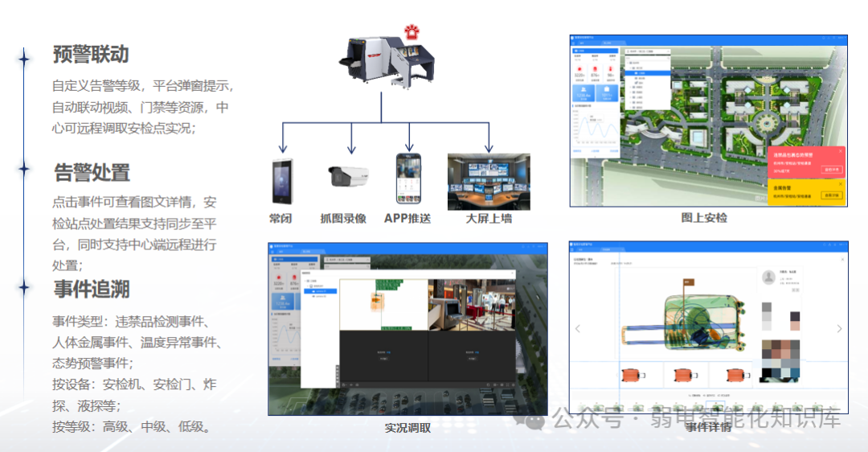Select the third orange suitcase thumbnail
Viewport: 868px width, 452px height.
(738, 375)
